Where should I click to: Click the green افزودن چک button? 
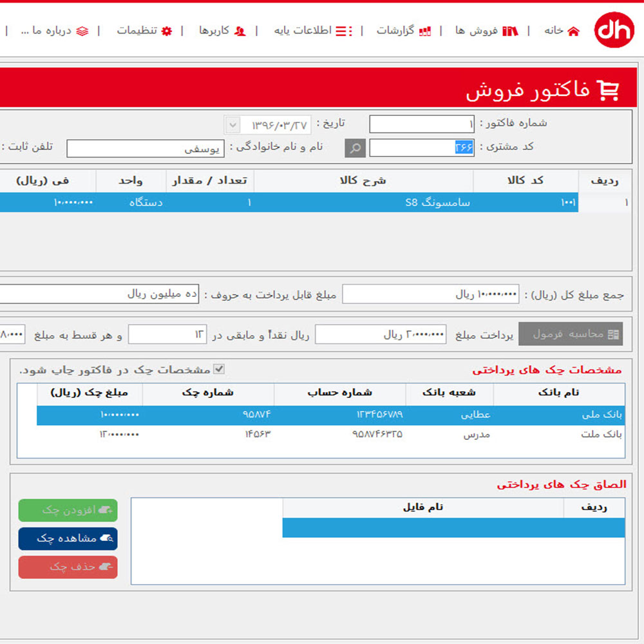click(x=68, y=510)
